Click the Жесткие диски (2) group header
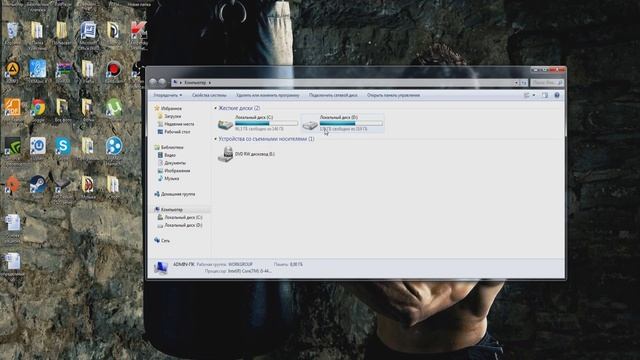Screen dimensions: 640x360 point(239,108)
